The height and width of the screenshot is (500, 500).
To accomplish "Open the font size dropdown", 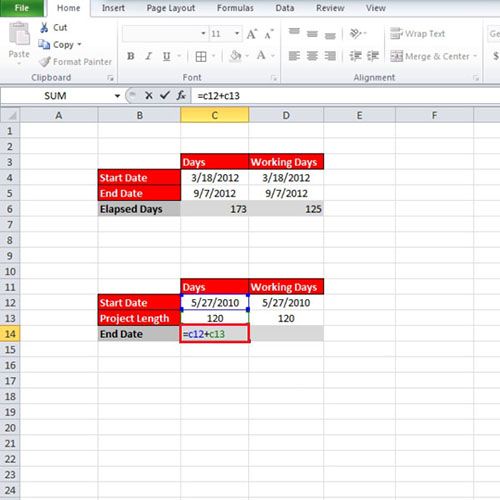I will tap(237, 34).
